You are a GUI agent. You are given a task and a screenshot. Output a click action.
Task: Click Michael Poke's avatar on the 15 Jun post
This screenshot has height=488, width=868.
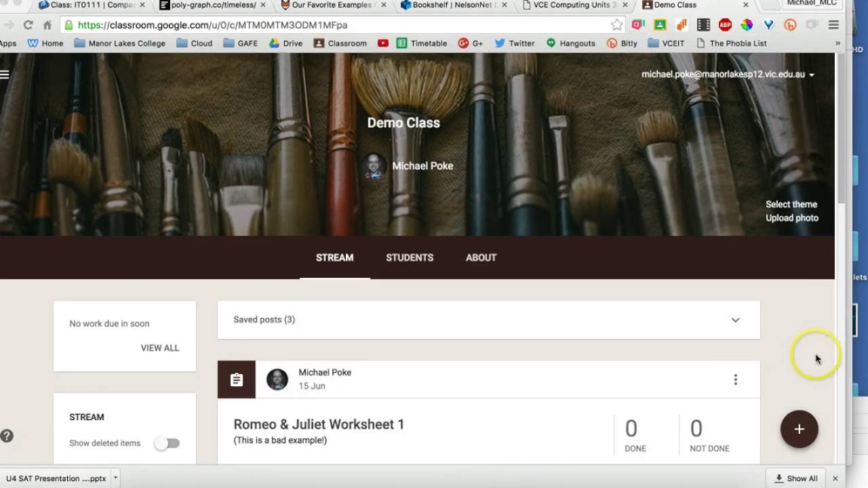coord(277,380)
